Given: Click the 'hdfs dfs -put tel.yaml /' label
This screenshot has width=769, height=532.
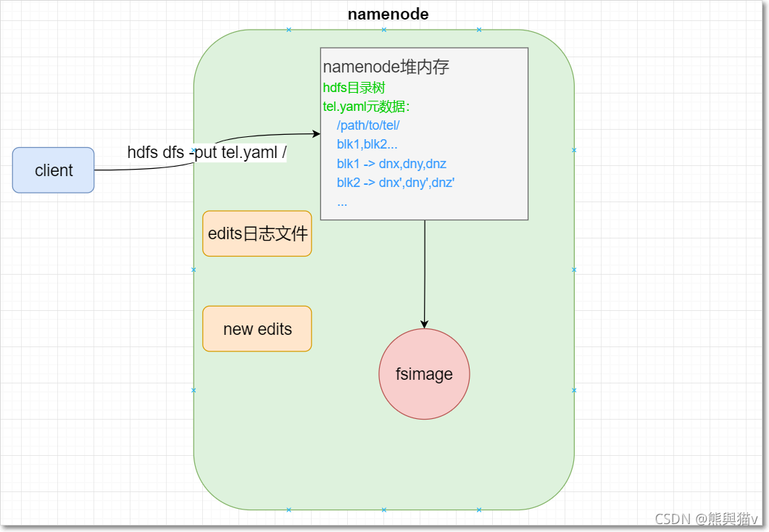Looking at the screenshot, I should pos(207,152).
